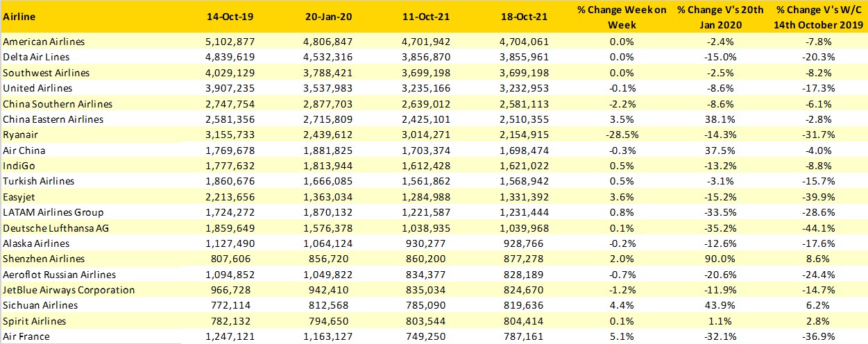The image size is (868, 344).
Task: Click the JetBlue Airways Corporation cell
Action: 69,290
